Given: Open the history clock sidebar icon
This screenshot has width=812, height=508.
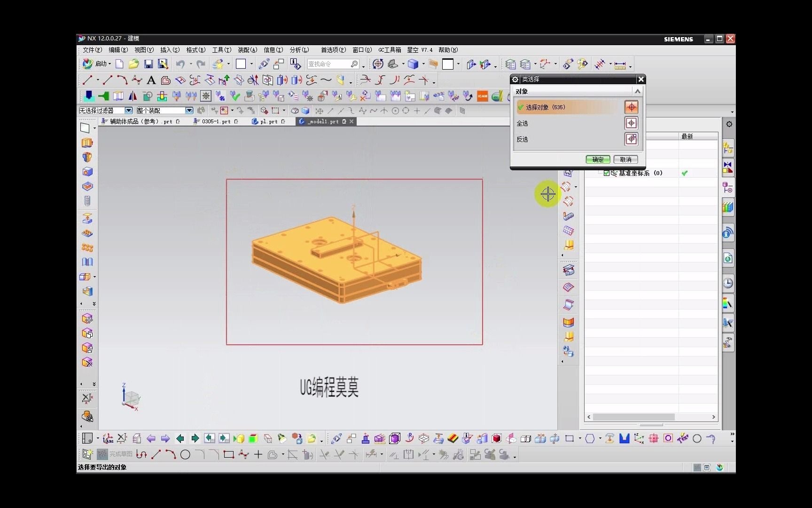Looking at the screenshot, I should 728,283.
